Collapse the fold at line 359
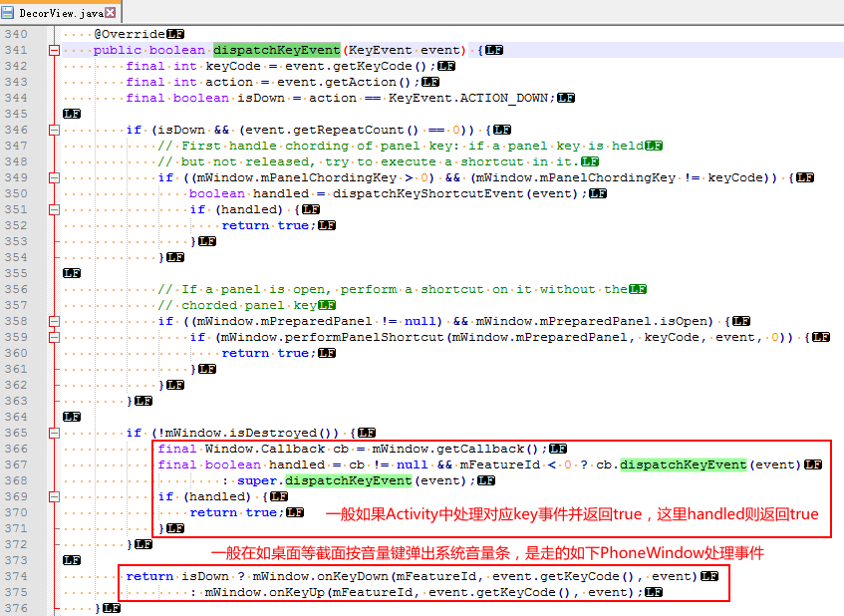The image size is (844, 616). tap(54, 337)
